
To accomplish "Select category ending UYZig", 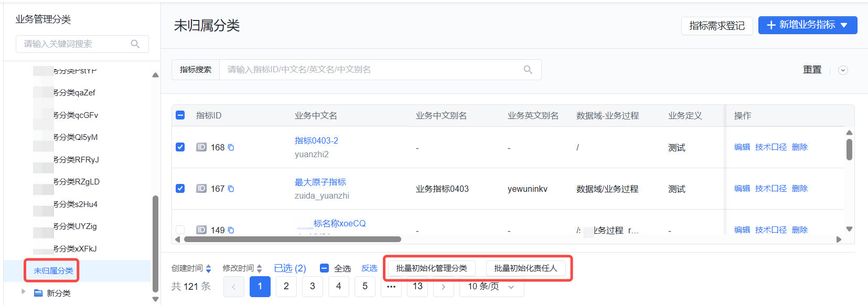I will (74, 226).
